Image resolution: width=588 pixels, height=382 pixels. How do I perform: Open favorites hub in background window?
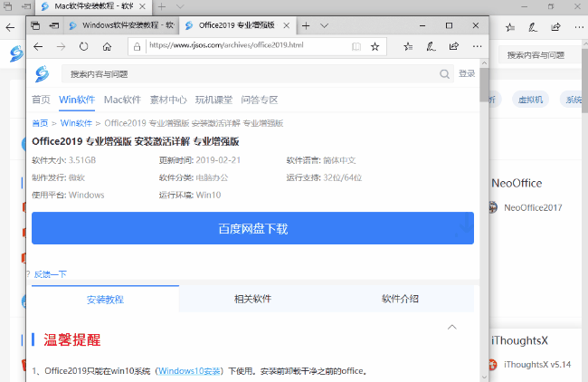510,27
